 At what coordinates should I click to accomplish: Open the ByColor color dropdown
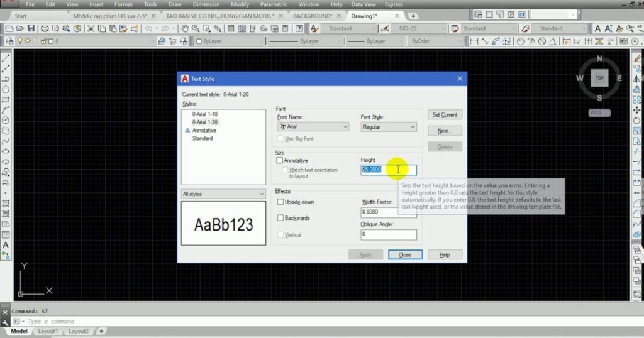pos(436,41)
